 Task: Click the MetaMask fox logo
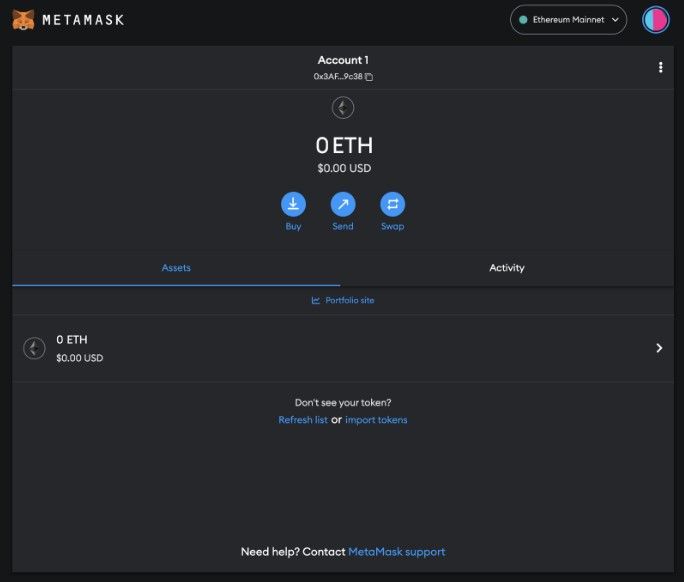[x=23, y=20]
